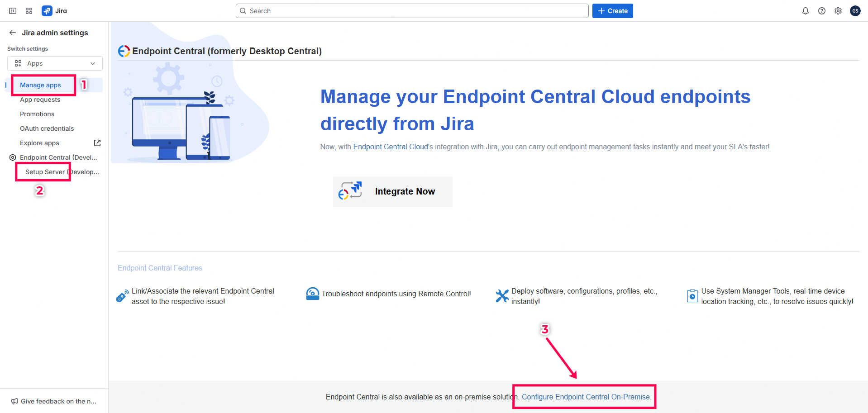Click the external link icon beside Explore apps

click(97, 143)
